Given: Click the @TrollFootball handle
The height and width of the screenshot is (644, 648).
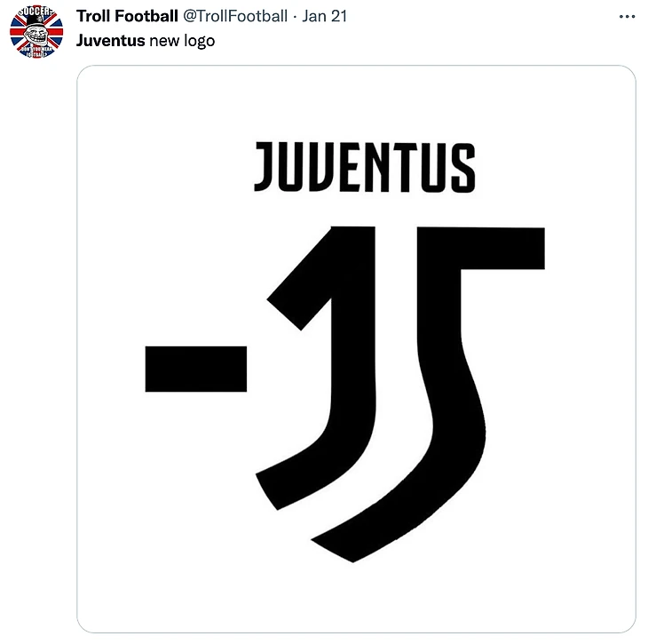Looking at the screenshot, I should [235, 17].
